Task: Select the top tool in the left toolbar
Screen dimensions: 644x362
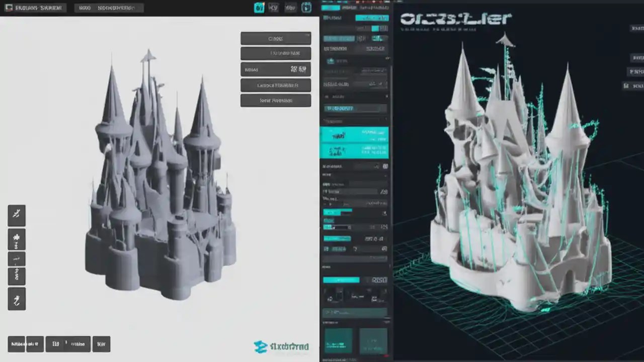Action: 17,215
